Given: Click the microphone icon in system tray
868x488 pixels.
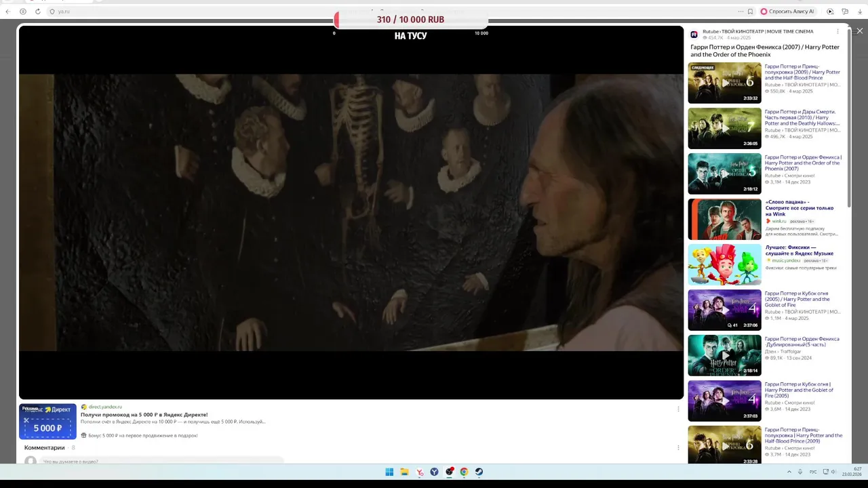Looking at the screenshot, I should (800, 472).
